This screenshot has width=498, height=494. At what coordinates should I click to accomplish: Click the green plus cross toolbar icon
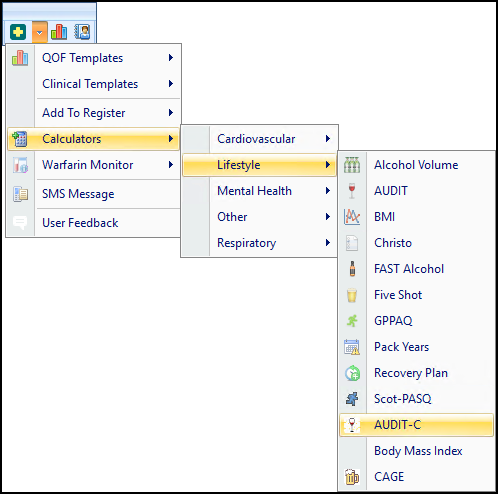[18, 32]
